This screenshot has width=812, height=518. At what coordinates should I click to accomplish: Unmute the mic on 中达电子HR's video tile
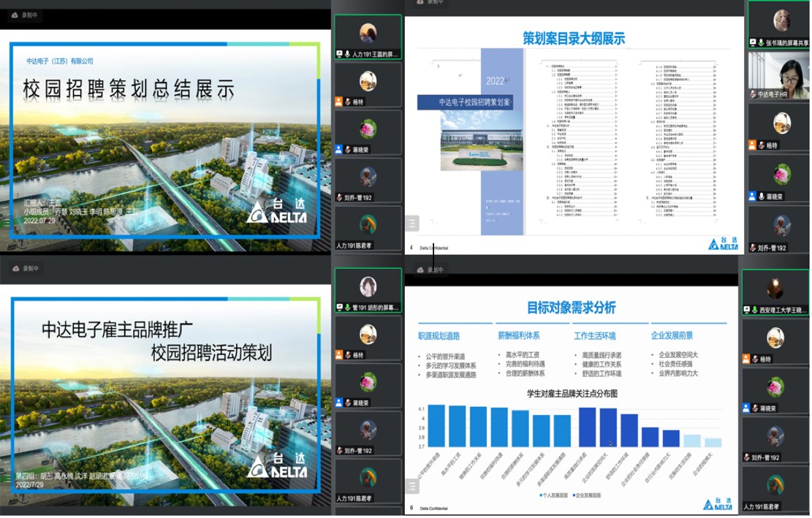(x=752, y=94)
